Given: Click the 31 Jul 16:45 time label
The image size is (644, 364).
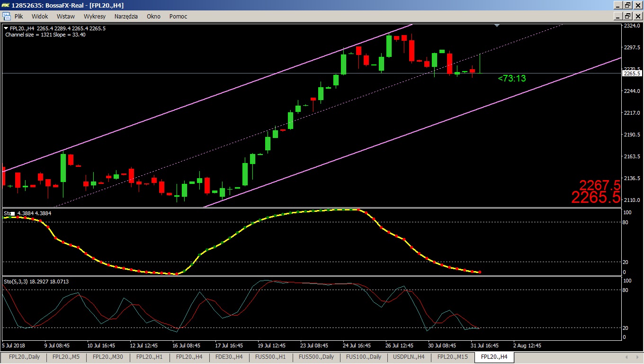Looking at the screenshot, I should pos(484,346).
